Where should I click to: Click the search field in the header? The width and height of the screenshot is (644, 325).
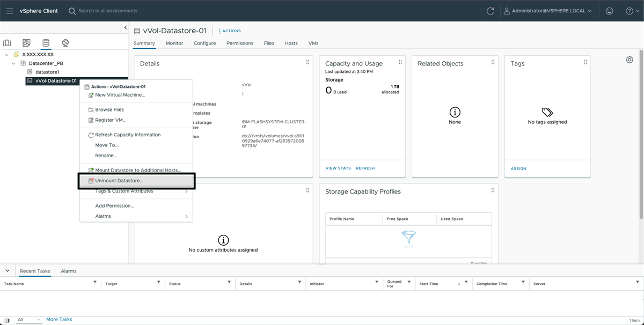tap(107, 10)
